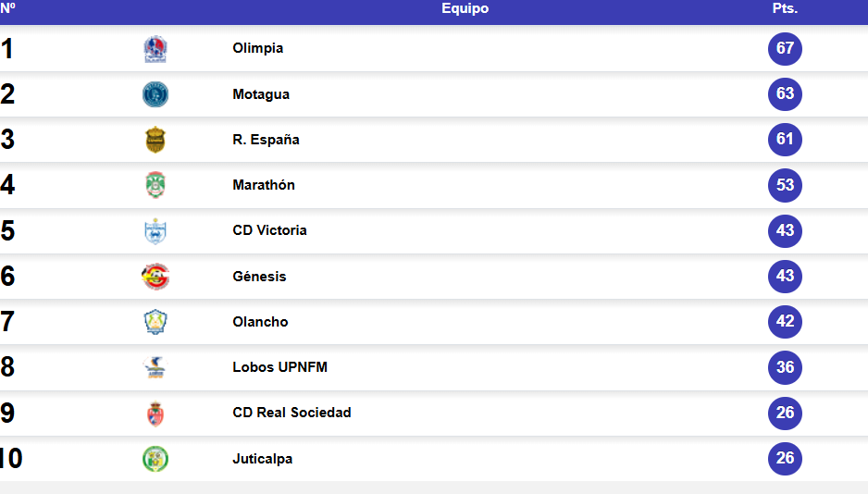
Task: Click the Motagua team crest
Action: tap(155, 94)
